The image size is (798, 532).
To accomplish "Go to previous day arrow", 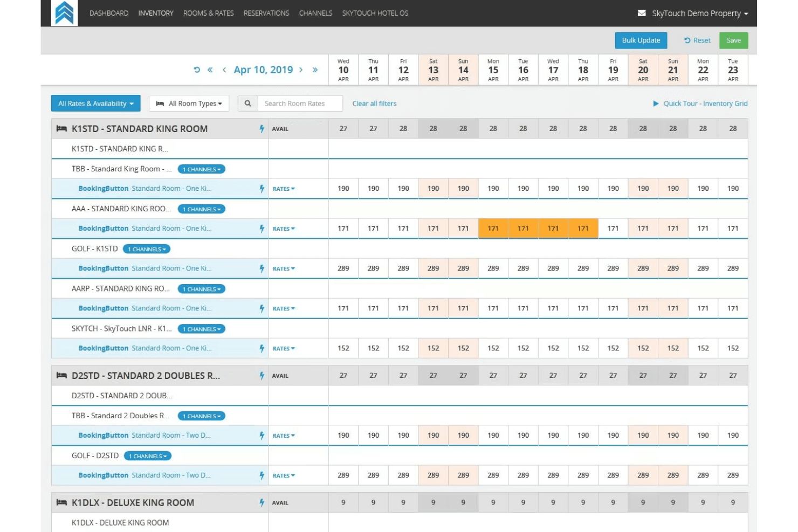I will point(224,70).
